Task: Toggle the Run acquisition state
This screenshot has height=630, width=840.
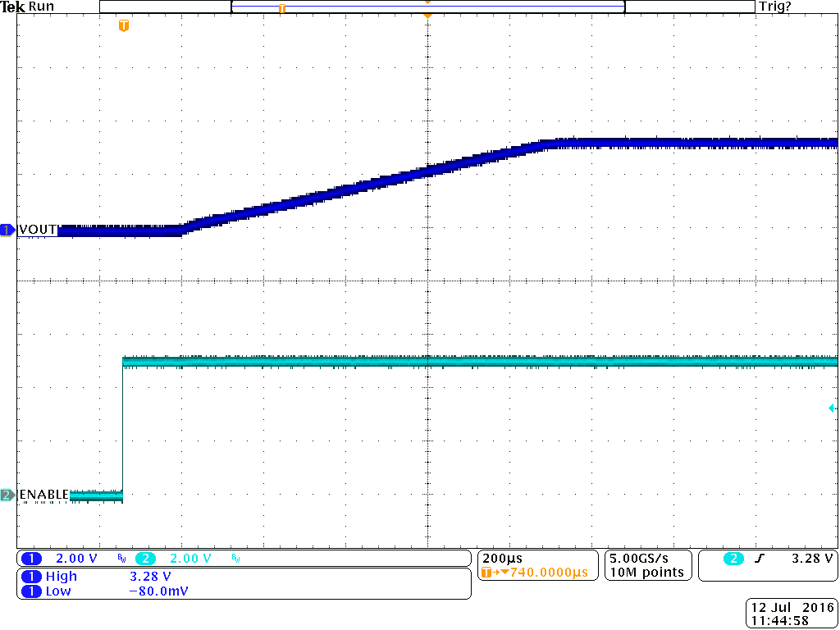Action: 39,7
